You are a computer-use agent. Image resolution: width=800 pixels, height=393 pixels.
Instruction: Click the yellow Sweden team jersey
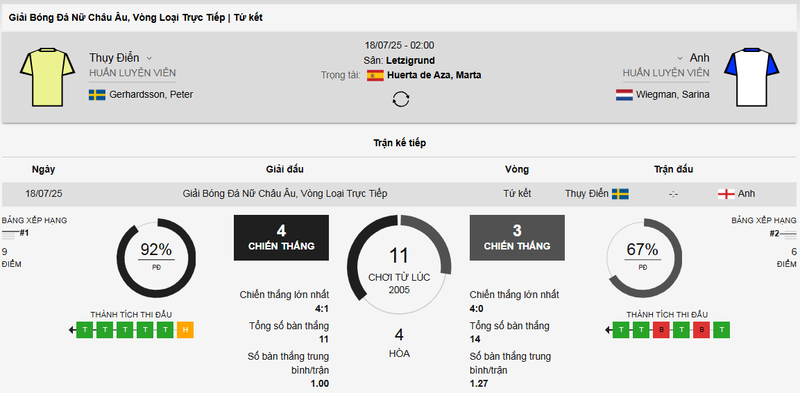pos(47,78)
